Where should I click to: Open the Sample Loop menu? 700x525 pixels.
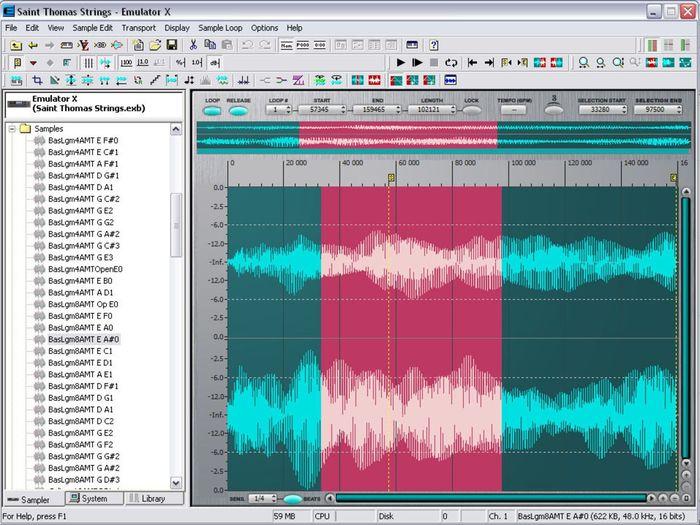click(220, 28)
